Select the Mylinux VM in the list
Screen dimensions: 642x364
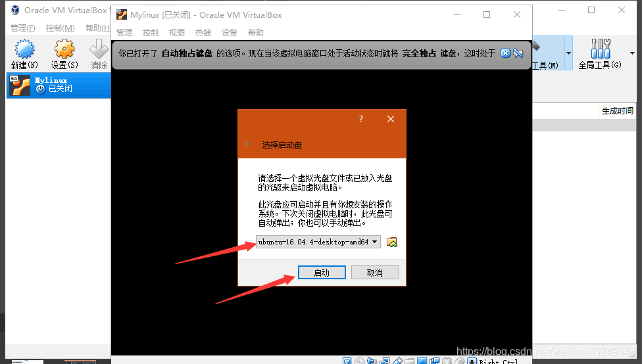tap(59, 85)
